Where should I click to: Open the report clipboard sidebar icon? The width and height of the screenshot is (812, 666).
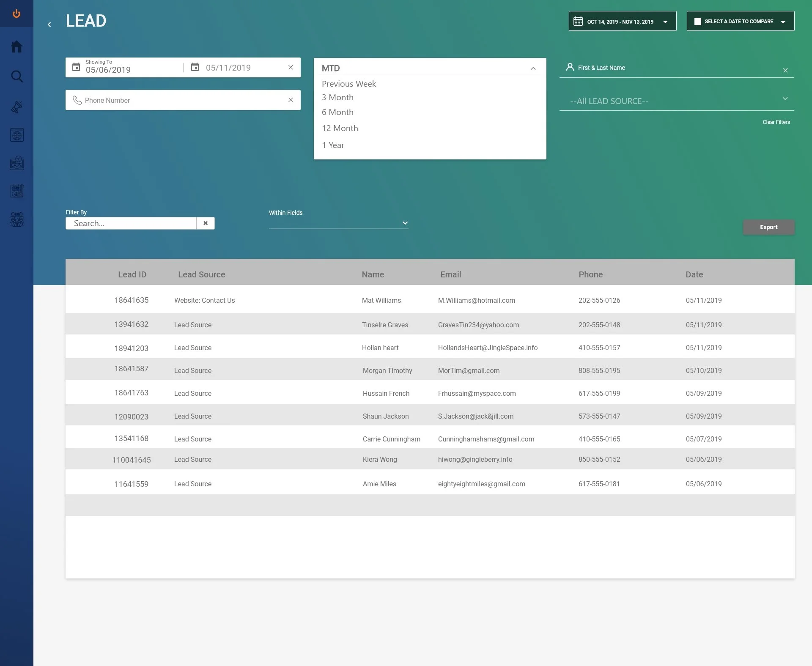[x=16, y=191]
